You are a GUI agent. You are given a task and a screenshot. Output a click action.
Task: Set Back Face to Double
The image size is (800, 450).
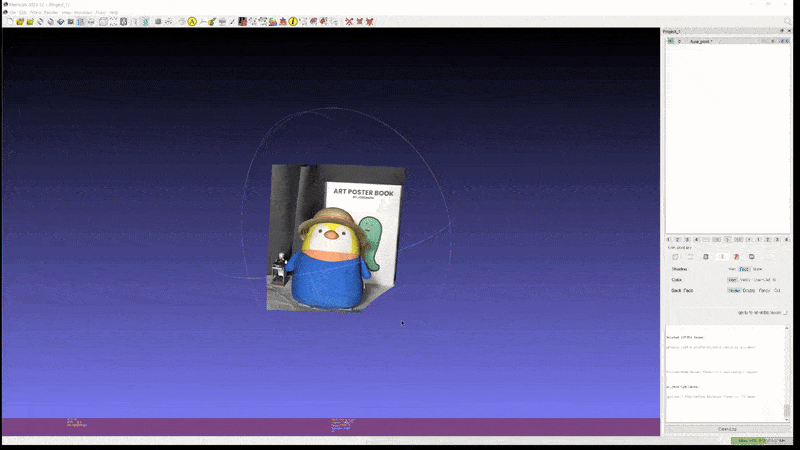(x=749, y=290)
